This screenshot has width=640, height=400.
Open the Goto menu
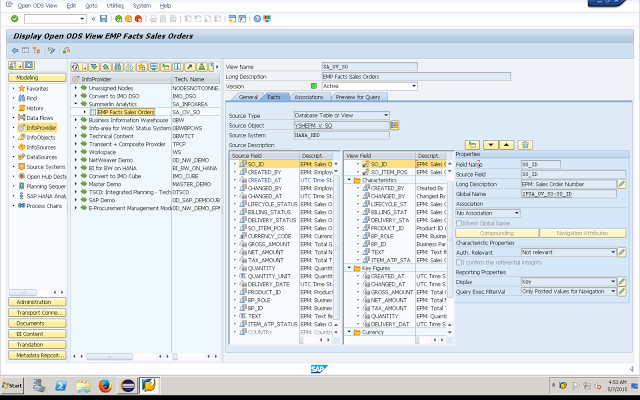click(x=91, y=6)
